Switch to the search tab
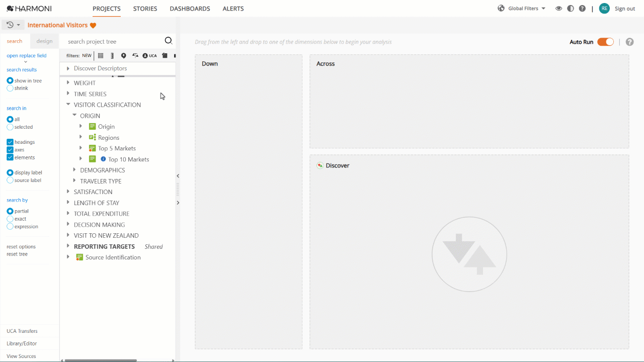The height and width of the screenshot is (362, 644). [x=15, y=41]
